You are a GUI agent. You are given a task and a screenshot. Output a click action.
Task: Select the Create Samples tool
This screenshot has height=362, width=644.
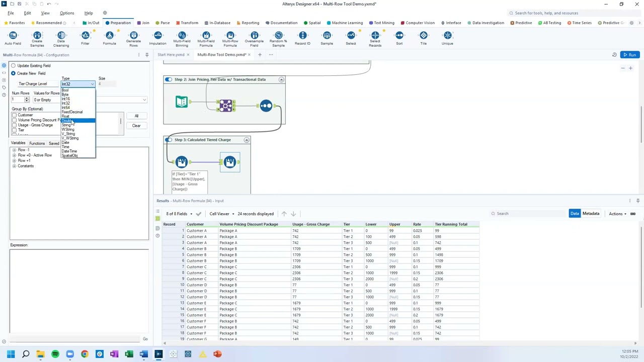click(x=37, y=38)
